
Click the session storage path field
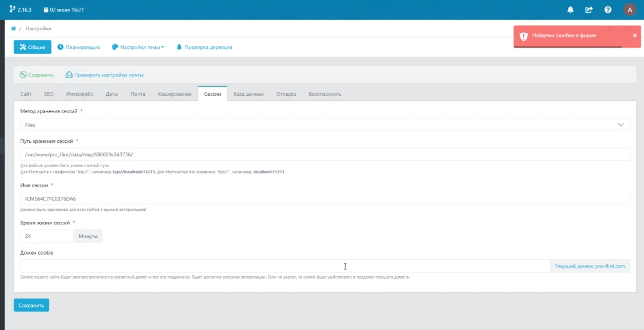click(x=325, y=154)
